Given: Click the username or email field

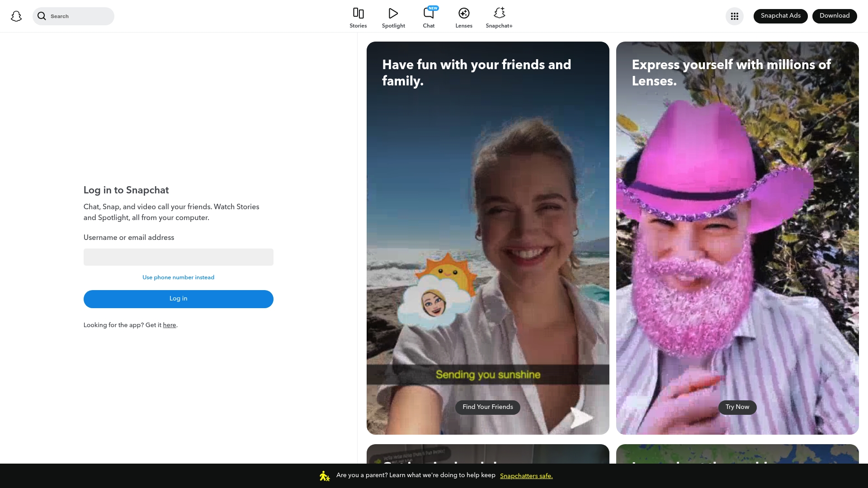Looking at the screenshot, I should coord(178,257).
